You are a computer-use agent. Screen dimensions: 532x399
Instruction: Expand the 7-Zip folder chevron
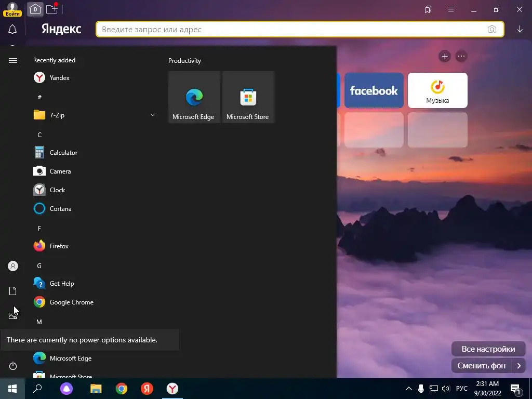(153, 115)
